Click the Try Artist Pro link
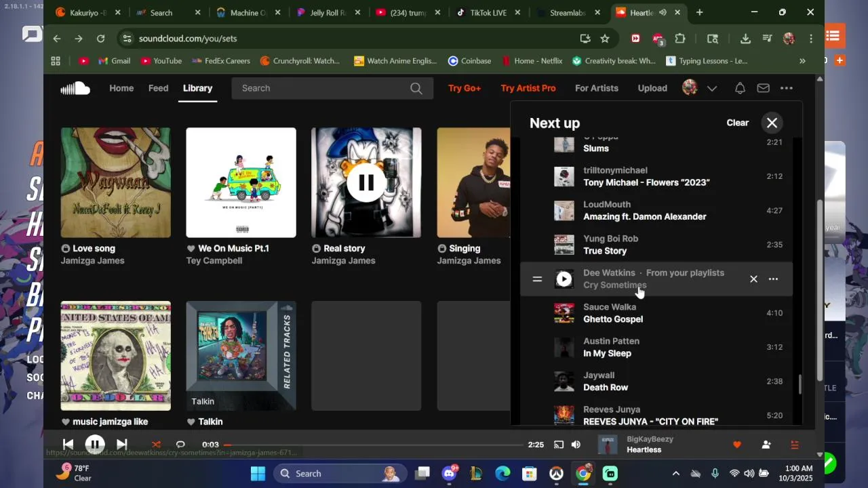Image resolution: width=868 pixels, height=488 pixels. pos(528,88)
